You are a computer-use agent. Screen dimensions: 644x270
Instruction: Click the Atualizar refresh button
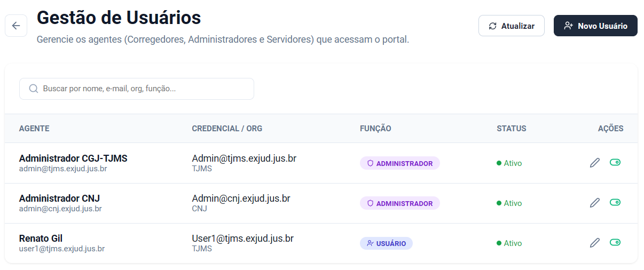(x=512, y=26)
